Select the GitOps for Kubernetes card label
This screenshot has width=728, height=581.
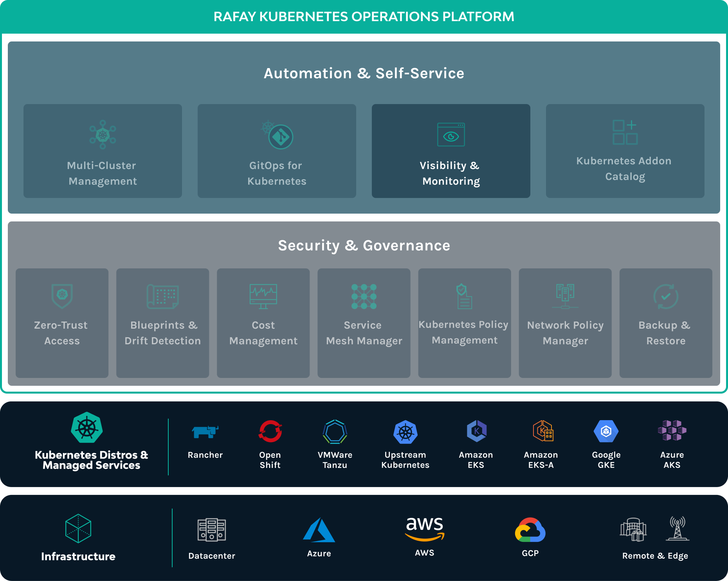pyautogui.click(x=277, y=173)
